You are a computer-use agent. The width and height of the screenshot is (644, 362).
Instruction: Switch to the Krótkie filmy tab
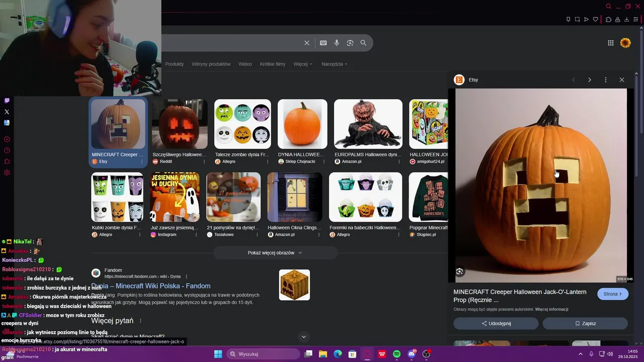click(273, 64)
